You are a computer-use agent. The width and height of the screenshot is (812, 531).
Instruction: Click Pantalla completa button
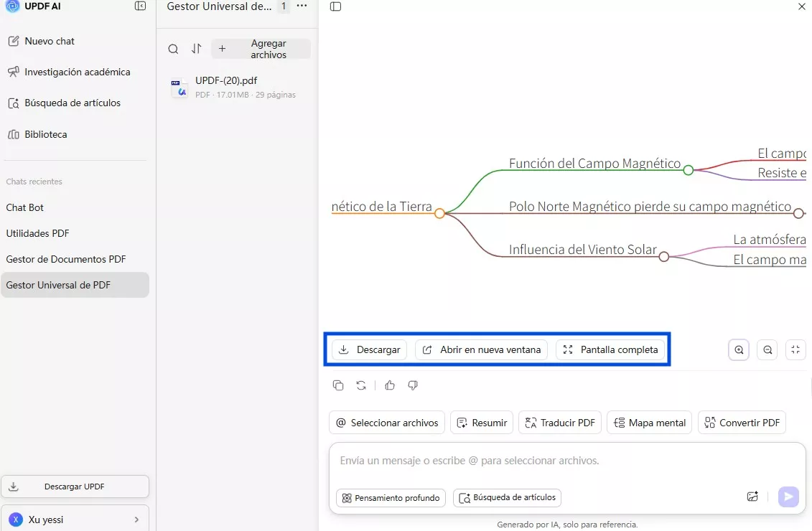[610, 350]
